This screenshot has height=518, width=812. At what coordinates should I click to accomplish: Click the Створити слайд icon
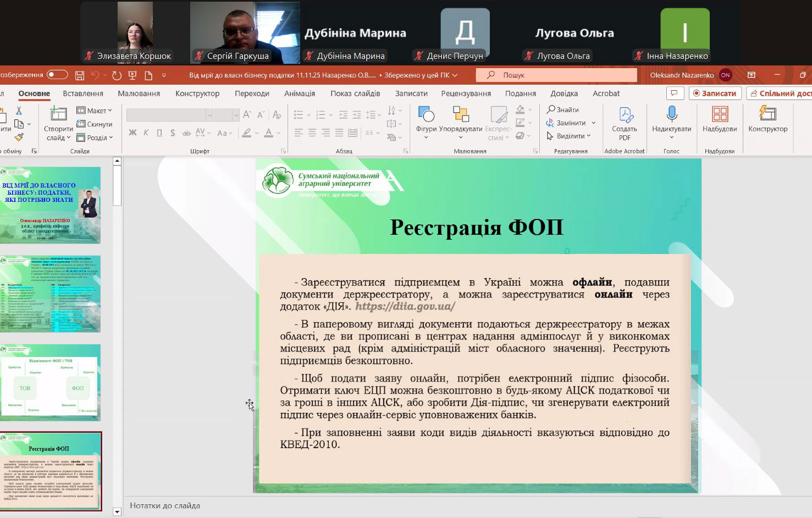[x=58, y=115]
